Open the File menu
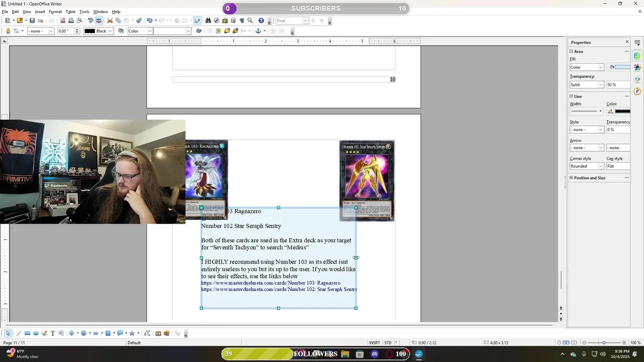This screenshot has height=362, width=644. (x=5, y=12)
